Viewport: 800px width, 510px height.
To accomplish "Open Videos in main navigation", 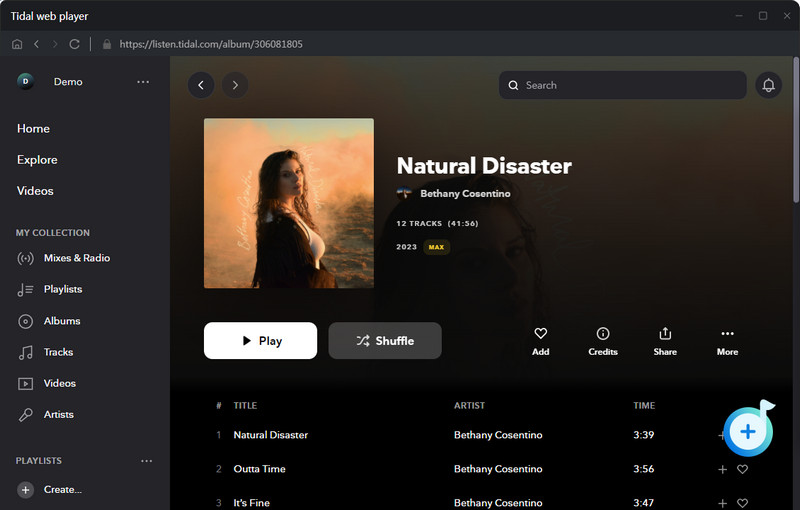I will pyautogui.click(x=35, y=191).
